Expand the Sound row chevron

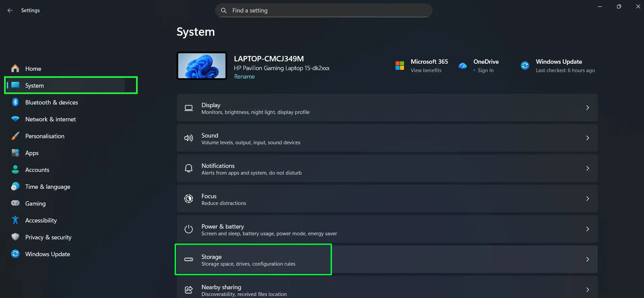(588, 138)
